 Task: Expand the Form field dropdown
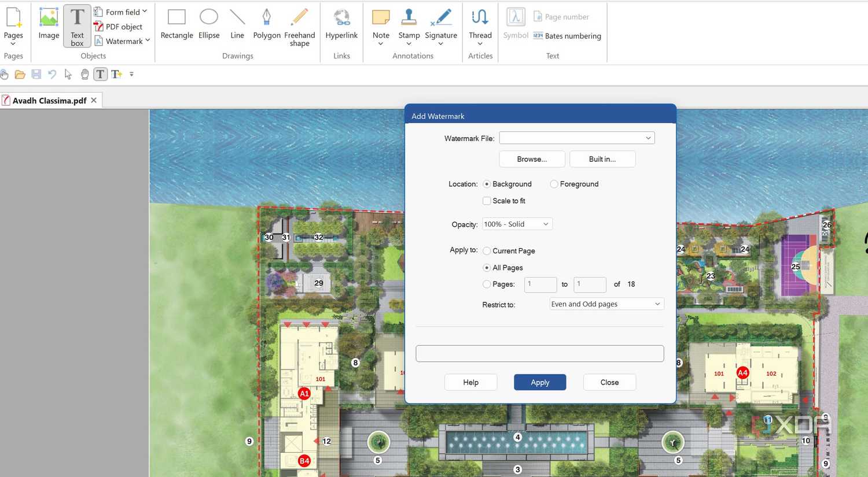tap(120, 12)
